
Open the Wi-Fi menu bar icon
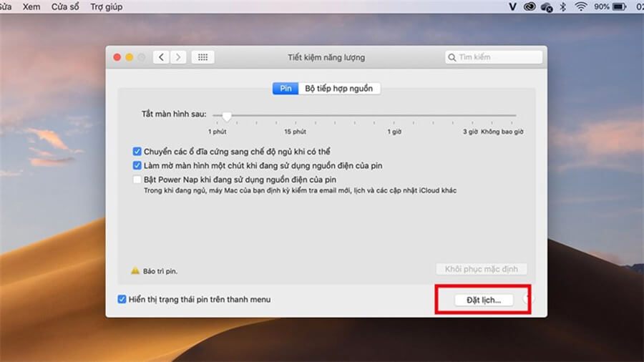pos(581,6)
